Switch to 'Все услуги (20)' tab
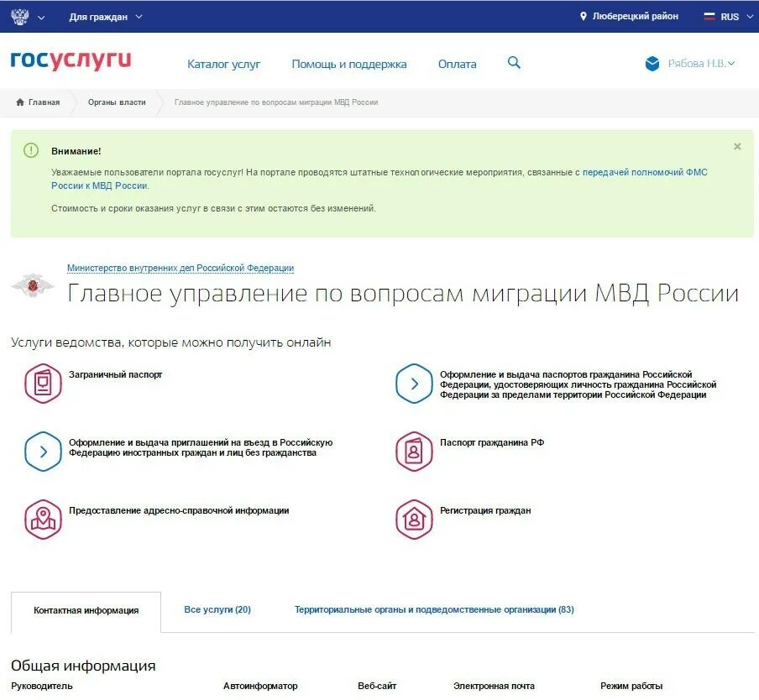Image resolution: width=759 pixels, height=700 pixels. coord(217,609)
